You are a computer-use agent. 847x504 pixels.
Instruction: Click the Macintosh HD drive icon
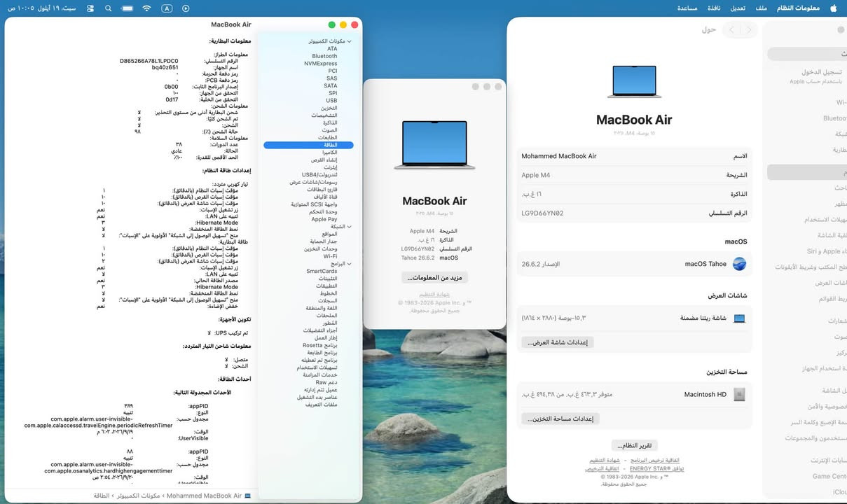pos(740,395)
